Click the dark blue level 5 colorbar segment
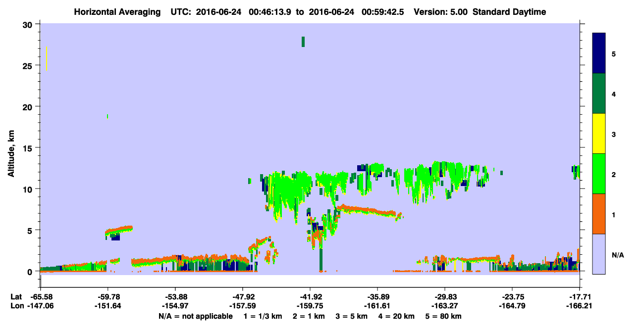Image resolution: width=644 pixels, height=330 pixels. 599,53
